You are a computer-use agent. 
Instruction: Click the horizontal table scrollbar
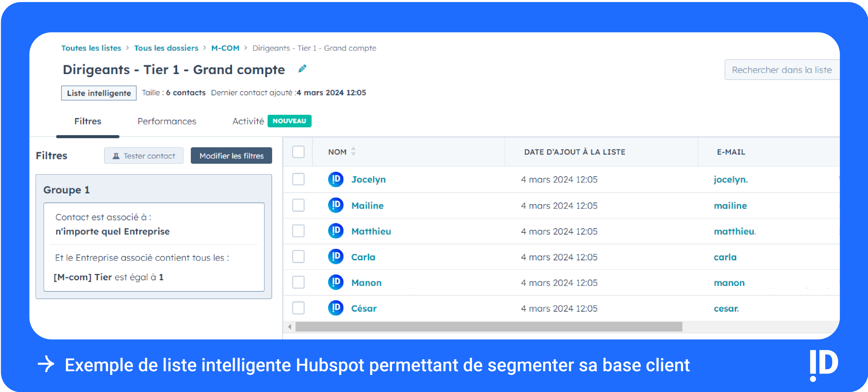[489, 326]
